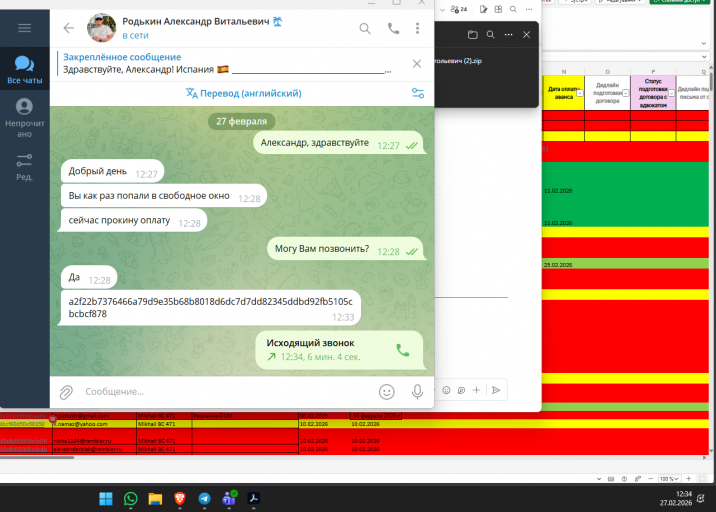Open the Windows Start menu
This screenshot has height=512, width=716.
click(x=106, y=499)
